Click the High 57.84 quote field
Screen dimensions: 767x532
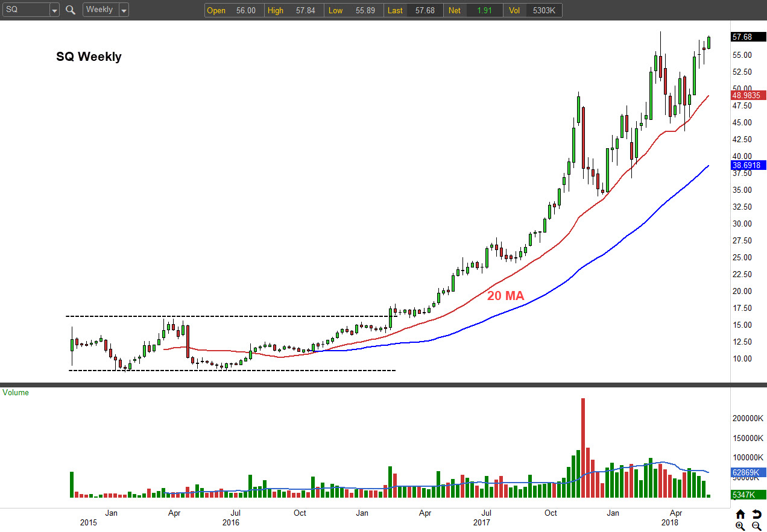[x=294, y=10]
